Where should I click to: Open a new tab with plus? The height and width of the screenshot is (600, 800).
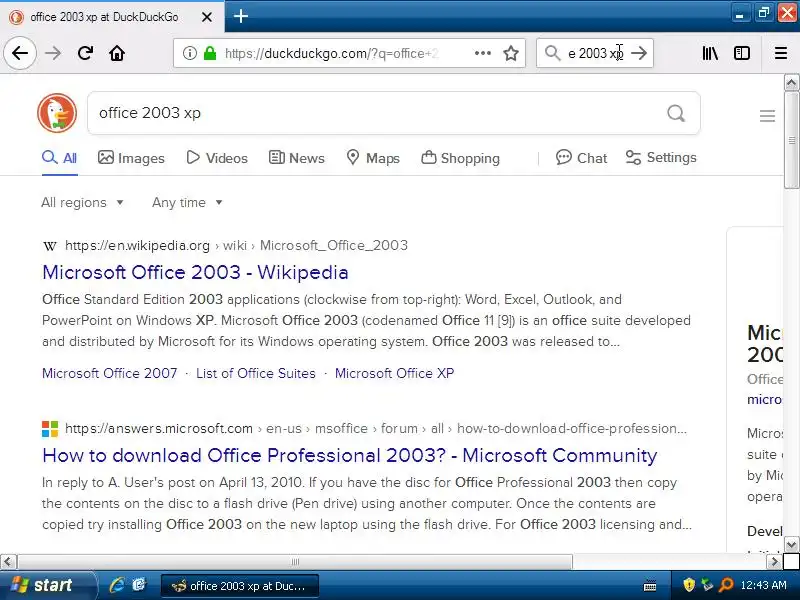tap(241, 16)
